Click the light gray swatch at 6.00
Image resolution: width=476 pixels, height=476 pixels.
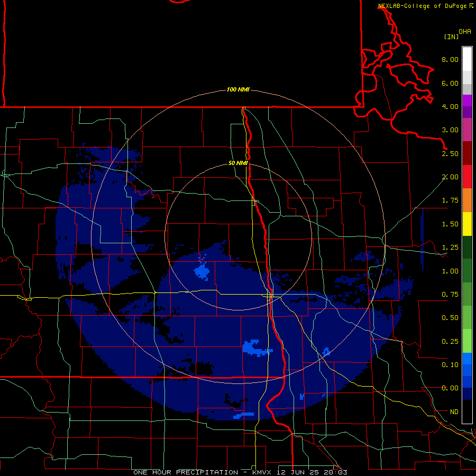pos(467,77)
